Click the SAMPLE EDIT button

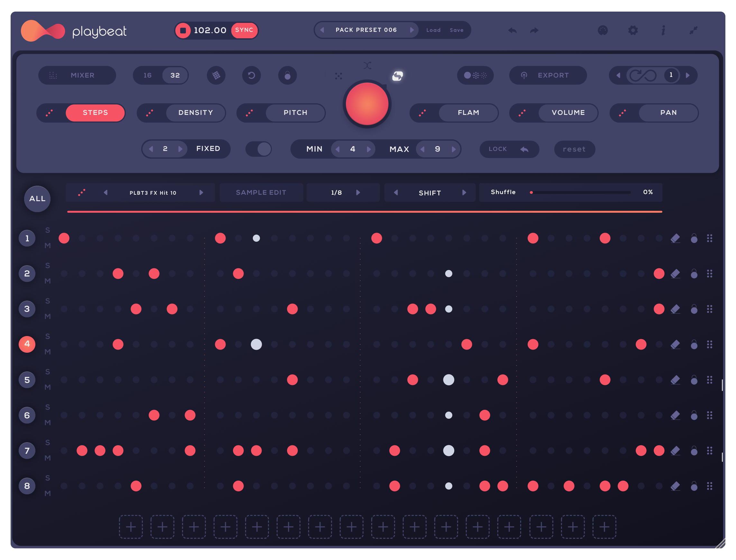pos(261,192)
